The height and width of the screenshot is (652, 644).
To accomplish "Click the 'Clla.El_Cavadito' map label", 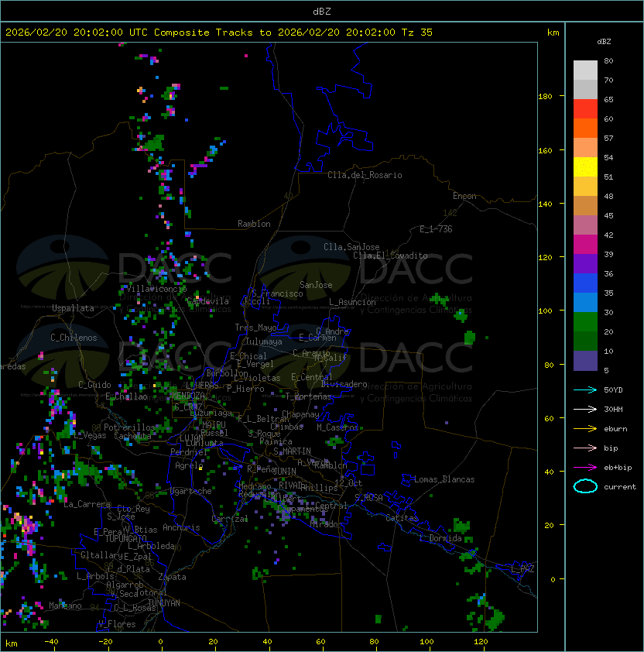I will (390, 256).
